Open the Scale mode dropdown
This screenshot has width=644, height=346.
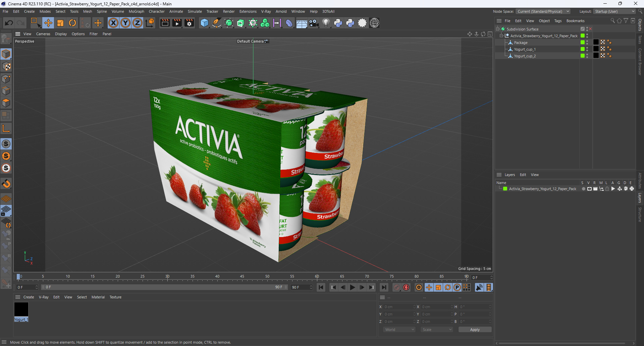437,330
